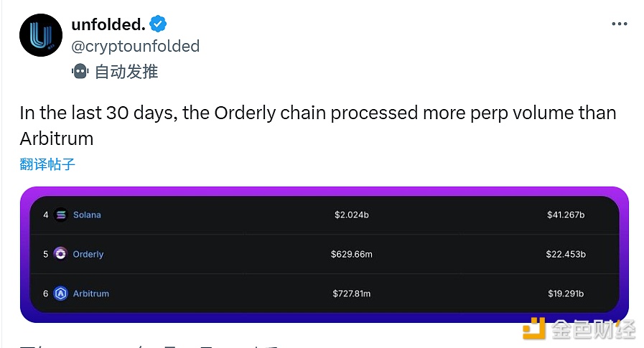
Task: Click the $22.453b Orderly volume value
Action: [566, 254]
